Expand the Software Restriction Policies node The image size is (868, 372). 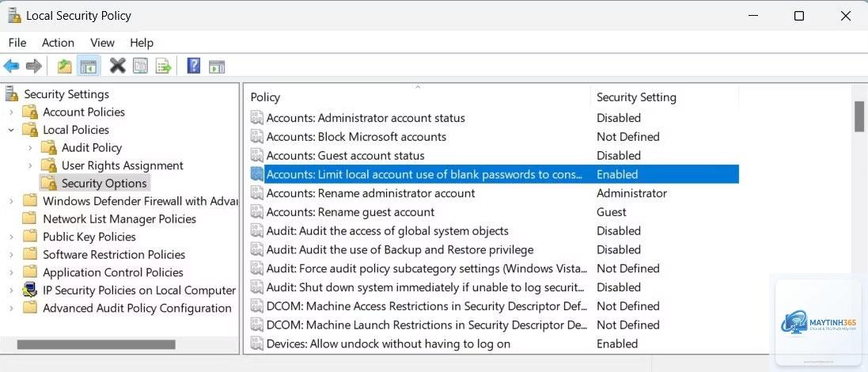tap(11, 255)
